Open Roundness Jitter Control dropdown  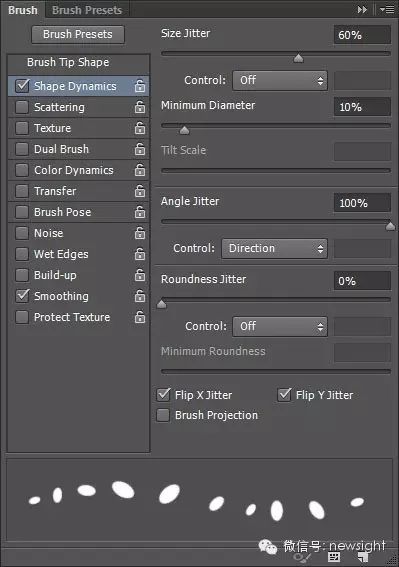280,327
